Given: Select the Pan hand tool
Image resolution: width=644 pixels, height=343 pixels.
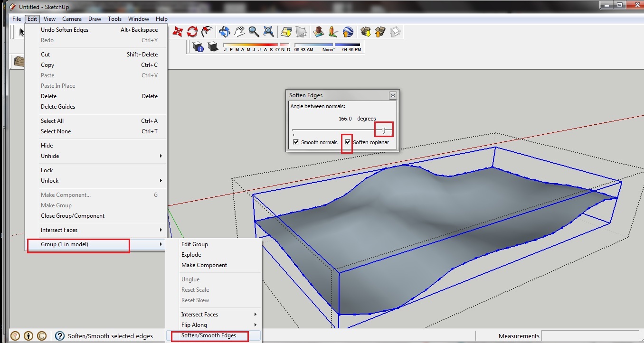Looking at the screenshot, I should point(239,32).
